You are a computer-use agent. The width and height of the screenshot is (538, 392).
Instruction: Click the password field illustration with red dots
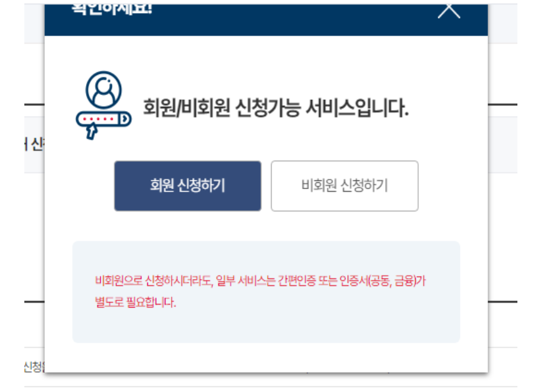104,119
